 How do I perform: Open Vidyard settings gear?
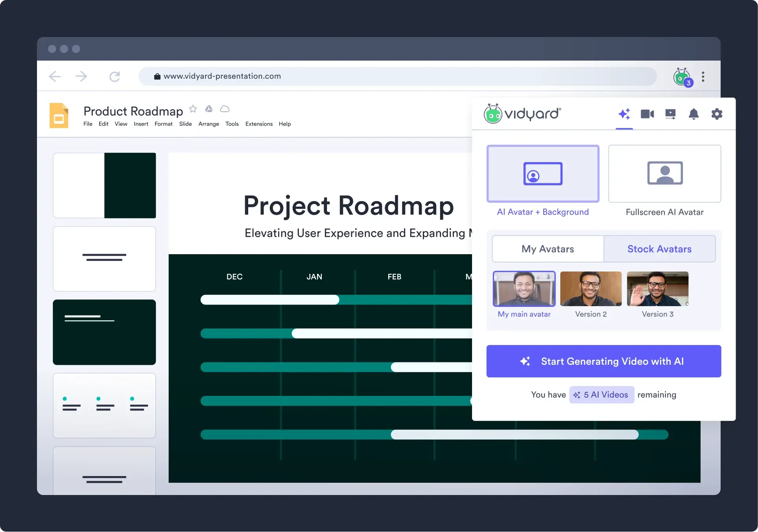click(717, 114)
